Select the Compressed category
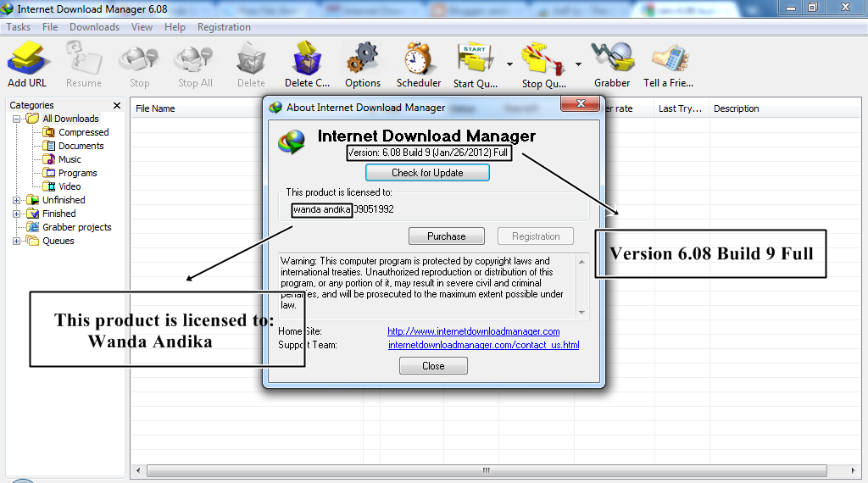 [84, 132]
